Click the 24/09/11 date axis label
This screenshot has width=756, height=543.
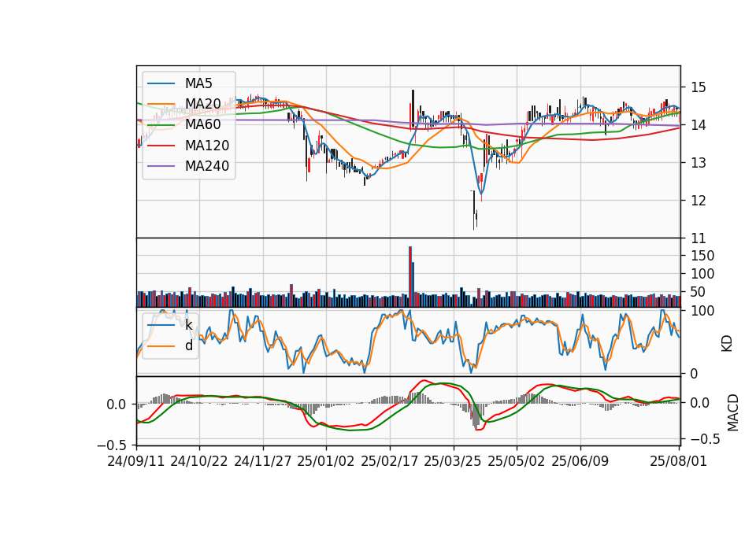point(135,461)
